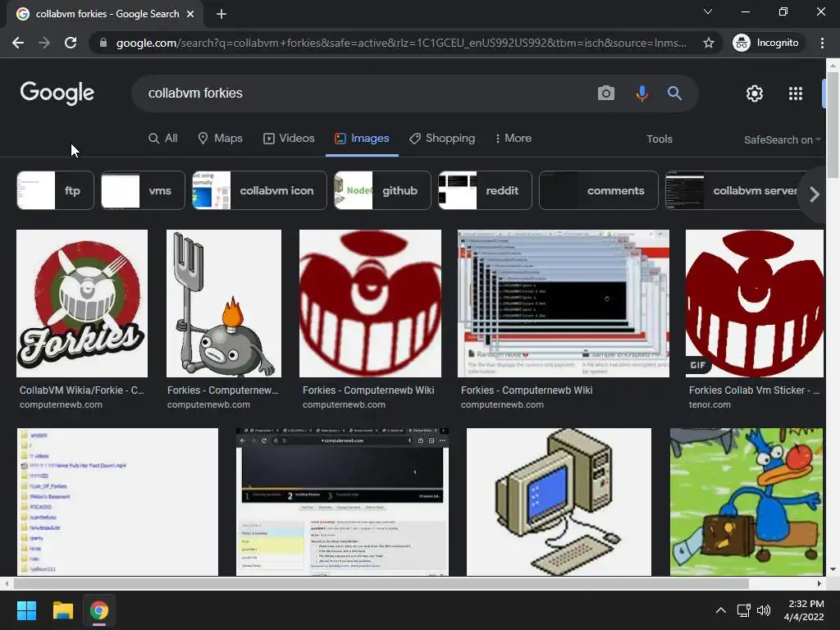Open Forkies Computernewb Wiki under red face
Image resolution: width=840 pixels, height=630 pixels.
coord(368,390)
